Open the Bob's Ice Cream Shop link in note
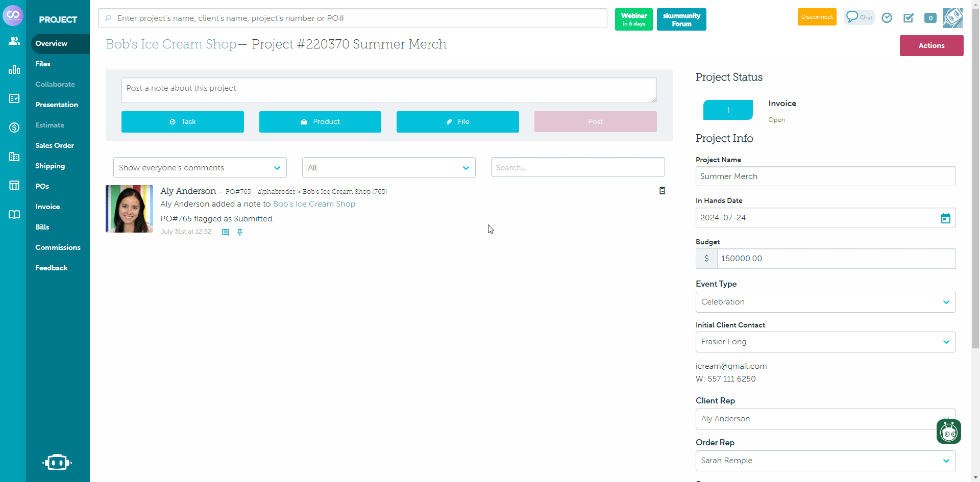980x482 pixels. 314,204
